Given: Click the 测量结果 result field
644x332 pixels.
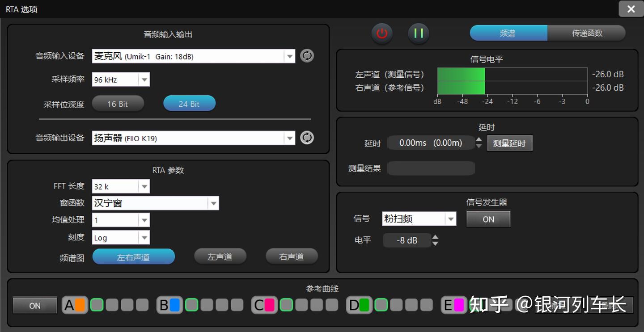Looking at the screenshot, I should tap(431, 168).
